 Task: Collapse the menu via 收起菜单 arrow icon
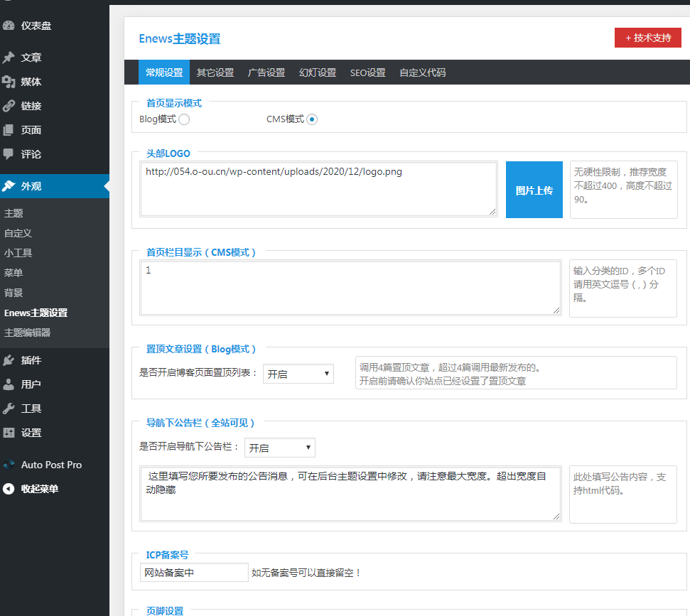9,489
